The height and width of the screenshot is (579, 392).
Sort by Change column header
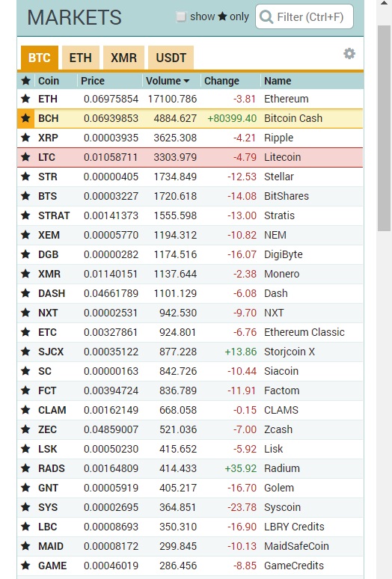[x=222, y=81]
